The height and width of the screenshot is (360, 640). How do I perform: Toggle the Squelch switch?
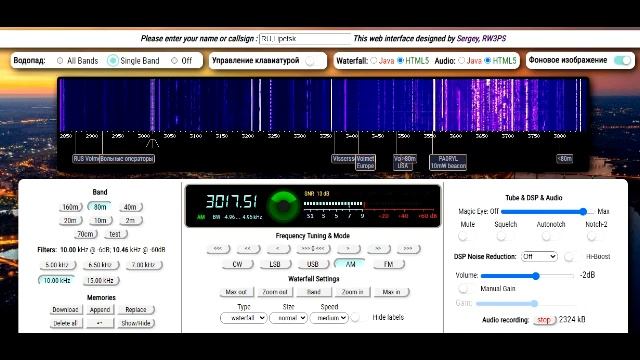click(x=504, y=236)
